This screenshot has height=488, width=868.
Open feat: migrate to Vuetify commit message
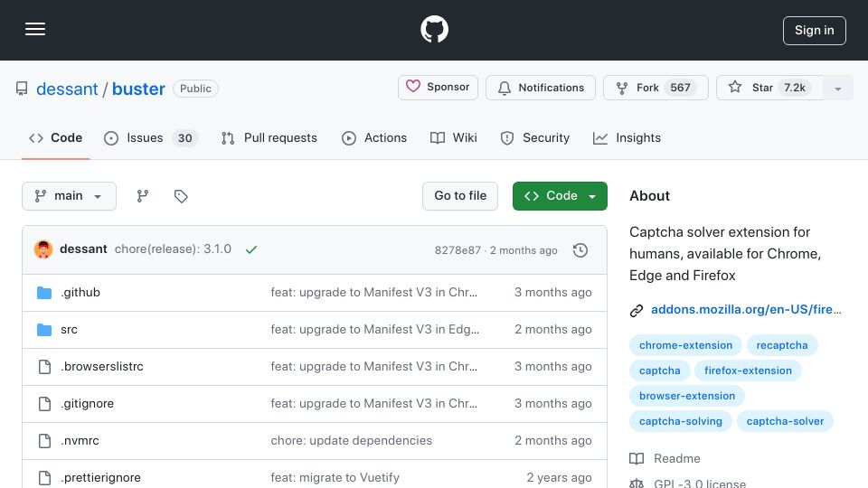click(335, 477)
